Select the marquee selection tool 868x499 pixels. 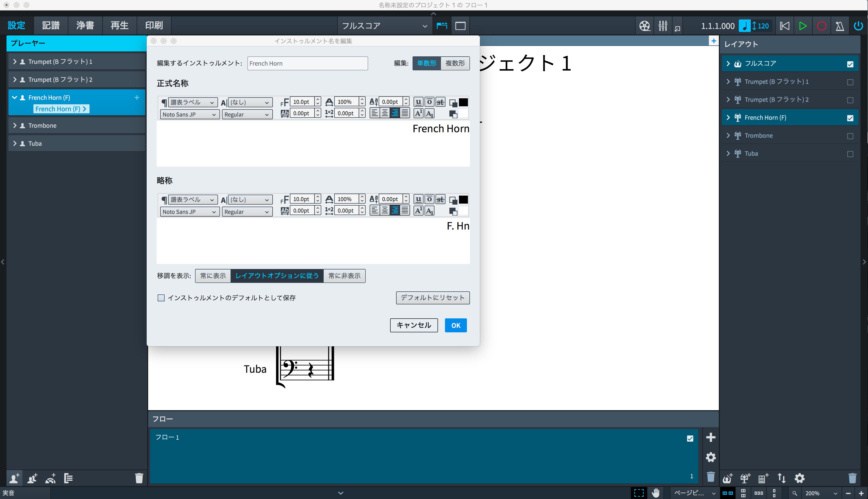point(639,493)
